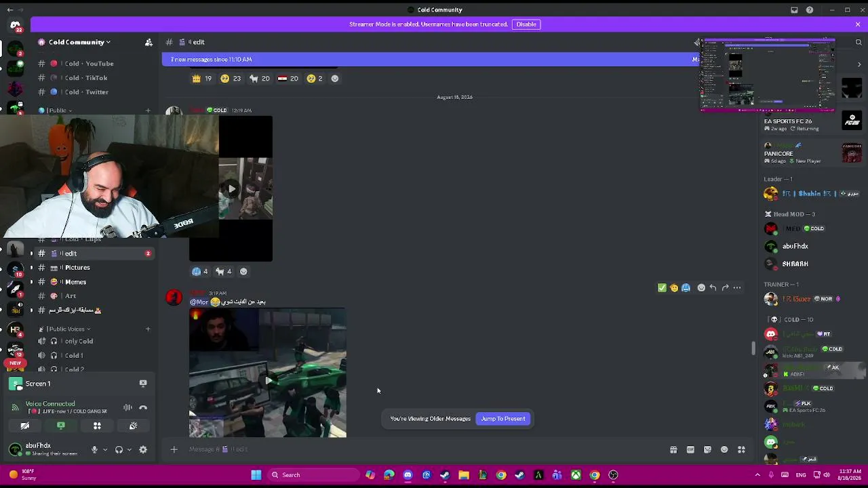This screenshot has height=488, width=868.
Task: Expand the Memes channel threads arrow
Action: pos(31,282)
